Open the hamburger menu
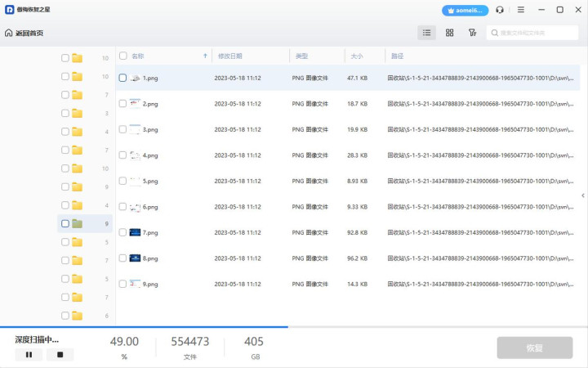This screenshot has width=588, height=368. coord(521,11)
